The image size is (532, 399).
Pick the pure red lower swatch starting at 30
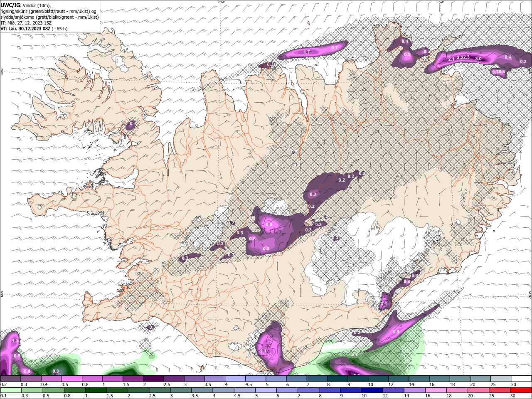click(x=521, y=390)
